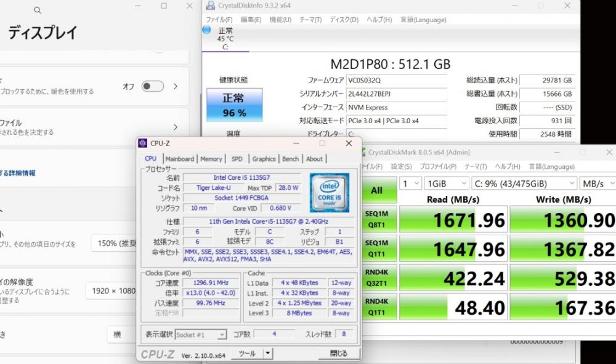Viewport: 616px width, 364px height.
Task: Open プロファイル(P) menu in CrystalDiskMark
Action: [438, 166]
